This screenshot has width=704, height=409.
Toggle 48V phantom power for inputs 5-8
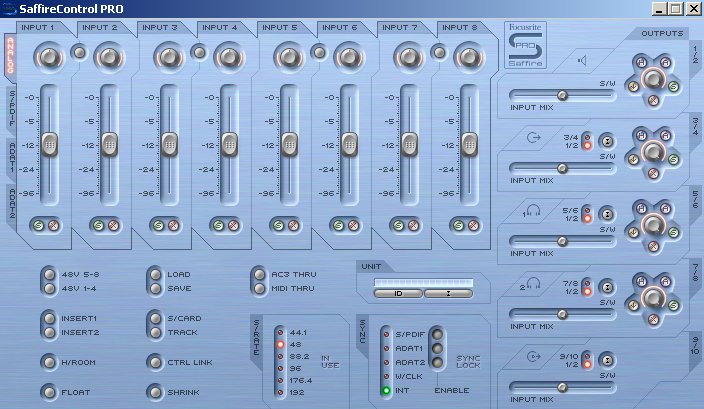[x=49, y=274]
